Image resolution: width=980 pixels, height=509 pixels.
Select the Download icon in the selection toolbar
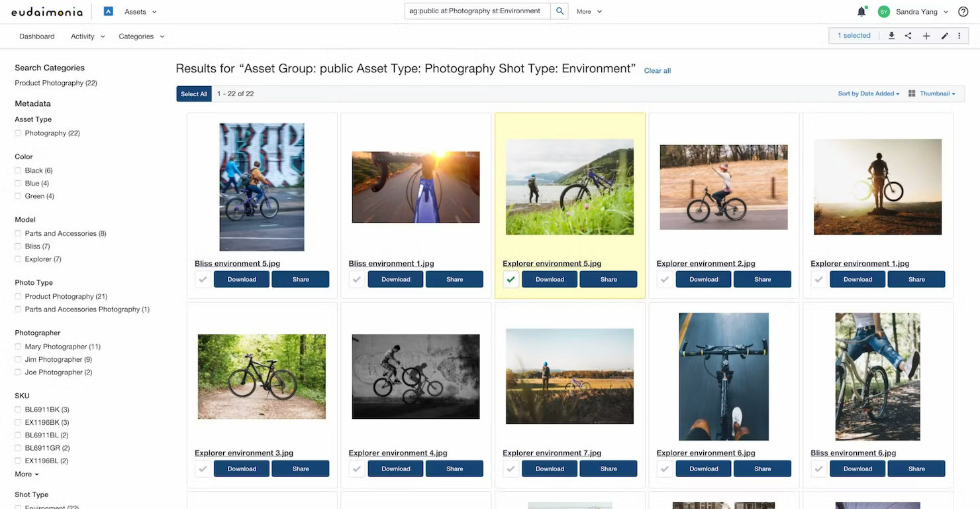[x=891, y=35]
